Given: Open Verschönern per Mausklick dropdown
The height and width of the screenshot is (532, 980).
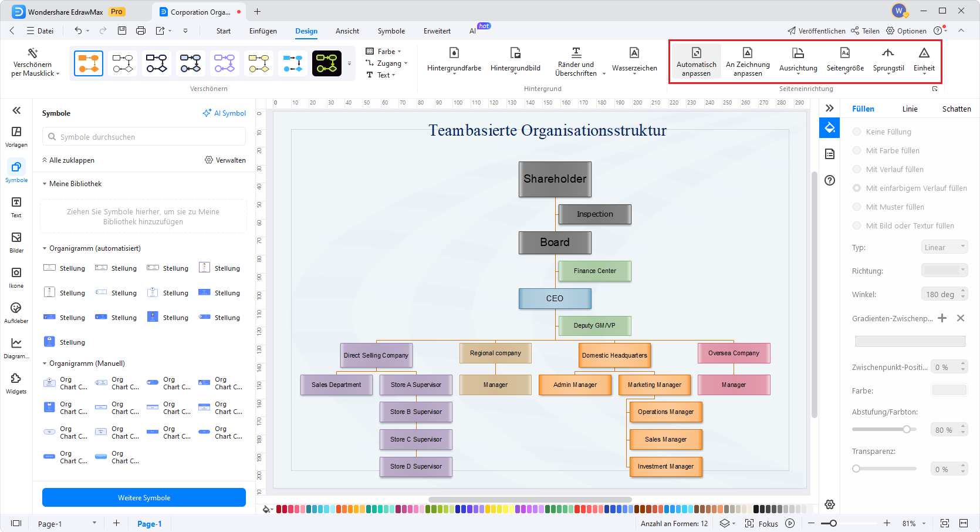Looking at the screenshot, I should click(x=35, y=61).
